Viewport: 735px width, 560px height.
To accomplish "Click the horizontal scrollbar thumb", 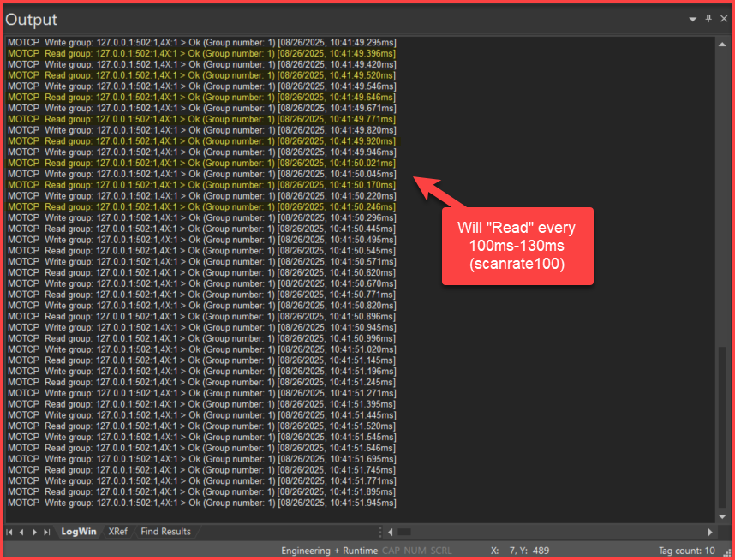I will pyautogui.click(x=404, y=532).
